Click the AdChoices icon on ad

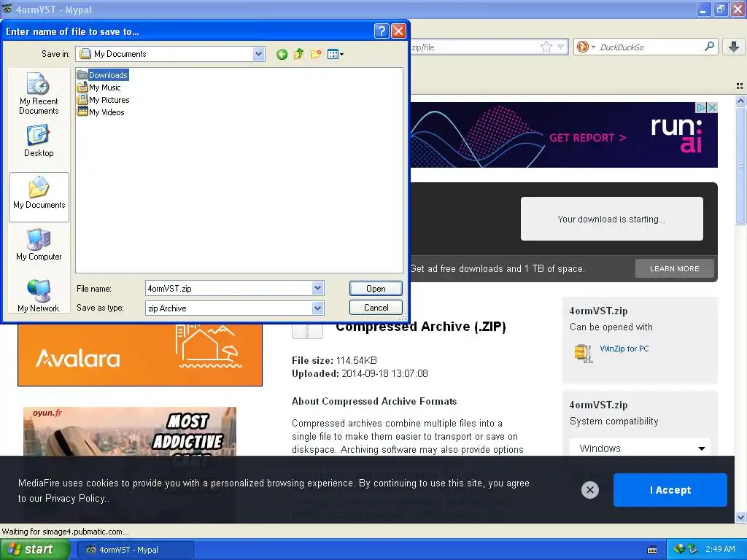click(x=701, y=108)
